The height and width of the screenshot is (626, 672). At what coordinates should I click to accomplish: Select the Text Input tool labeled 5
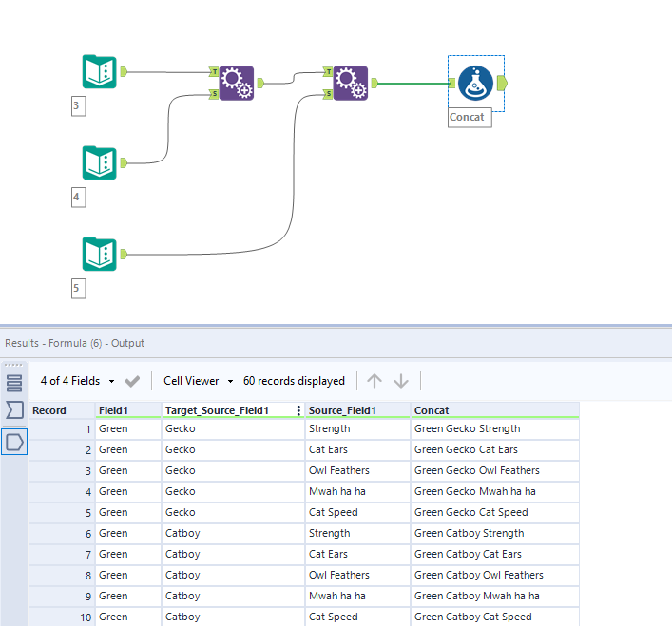pyautogui.click(x=99, y=255)
